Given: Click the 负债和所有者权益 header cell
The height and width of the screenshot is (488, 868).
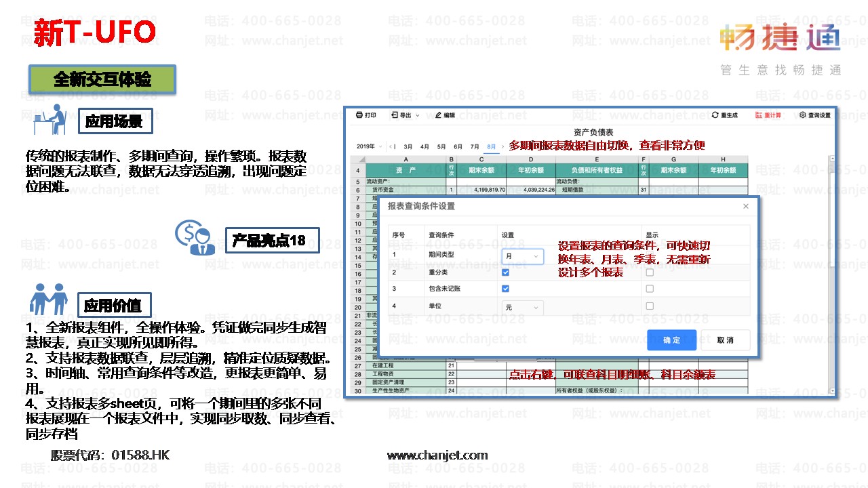Looking at the screenshot, I should (x=597, y=170).
